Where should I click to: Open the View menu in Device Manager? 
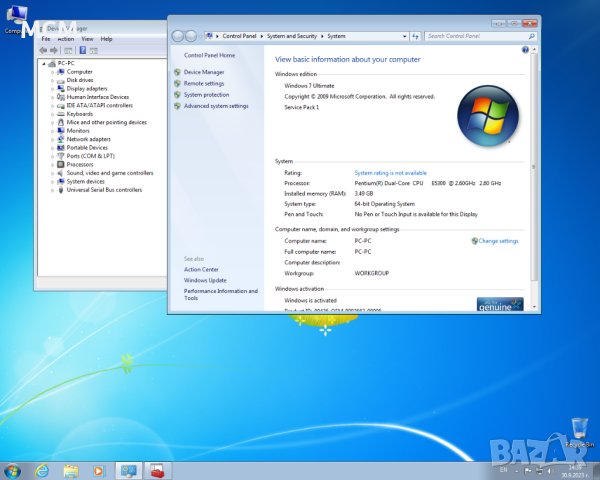pos(87,39)
